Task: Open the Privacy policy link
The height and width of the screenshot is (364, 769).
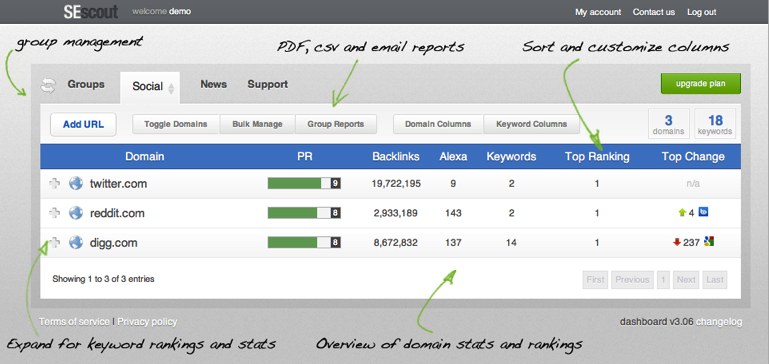Action: 147,322
